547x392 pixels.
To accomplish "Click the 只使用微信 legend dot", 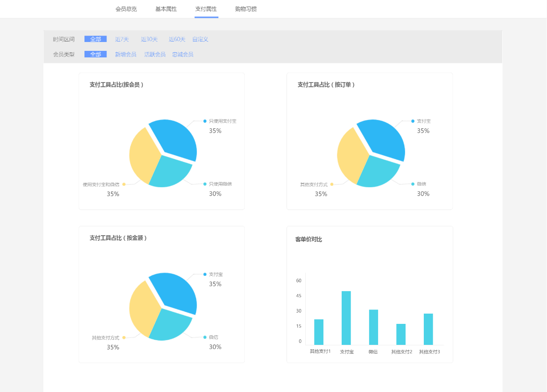I will point(205,184).
